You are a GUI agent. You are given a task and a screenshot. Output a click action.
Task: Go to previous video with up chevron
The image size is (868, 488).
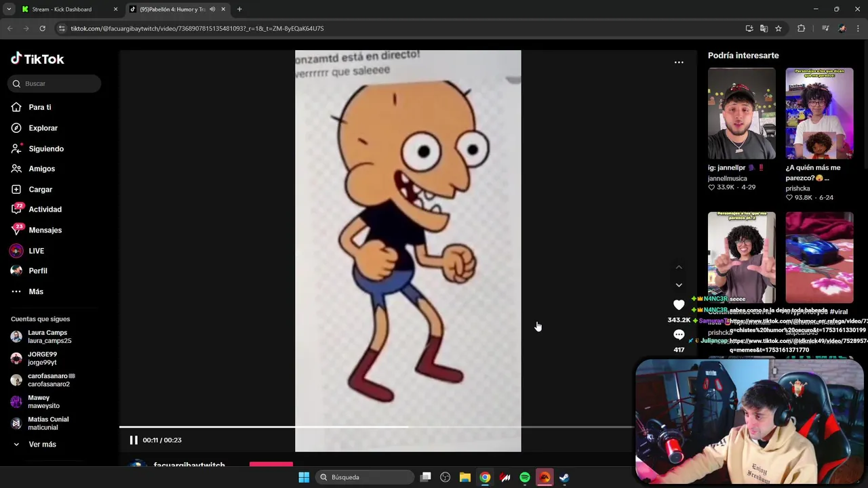click(x=679, y=268)
